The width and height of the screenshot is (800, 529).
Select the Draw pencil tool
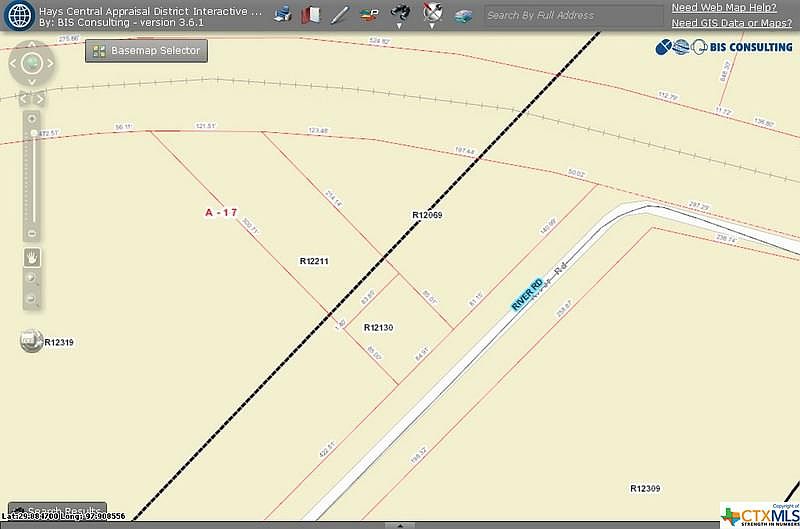[x=339, y=15]
